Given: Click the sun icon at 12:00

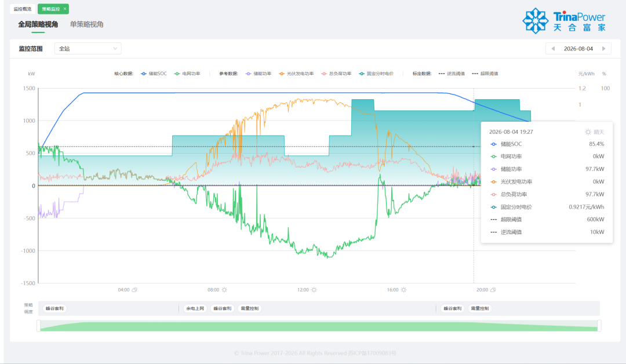Looking at the screenshot, I should point(314,290).
